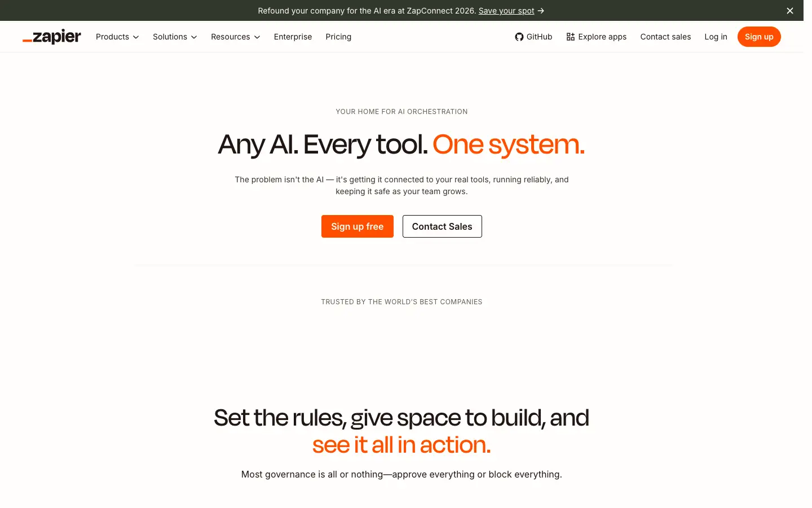Viewport: 812px width, 508px height.
Task: Expand the Products dropdown
Action: (x=117, y=37)
